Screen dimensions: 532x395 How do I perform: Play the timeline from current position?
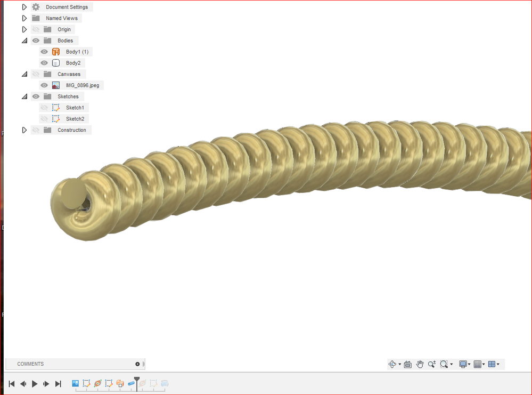(x=35, y=384)
